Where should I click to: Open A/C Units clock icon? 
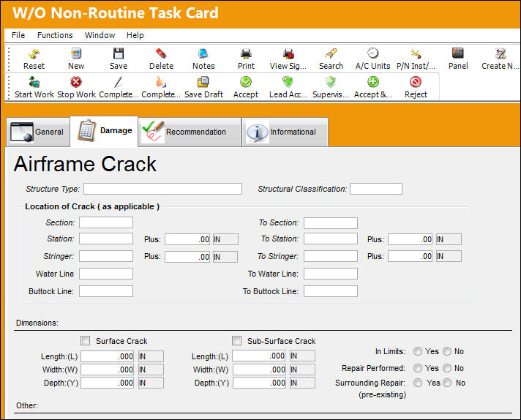pyautogui.click(x=372, y=53)
